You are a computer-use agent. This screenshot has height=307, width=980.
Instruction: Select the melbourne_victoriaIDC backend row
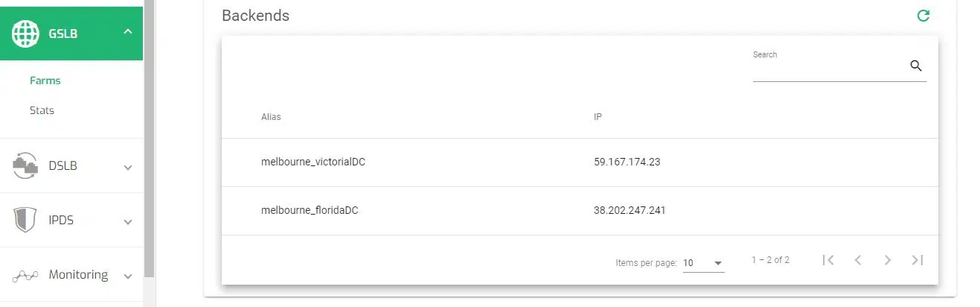click(x=313, y=162)
